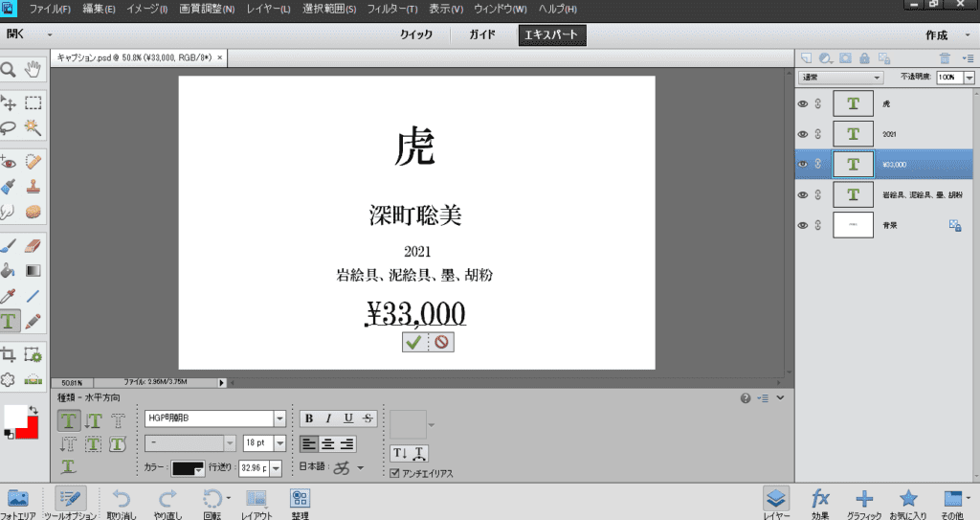Select the Crop tool

click(x=8, y=354)
